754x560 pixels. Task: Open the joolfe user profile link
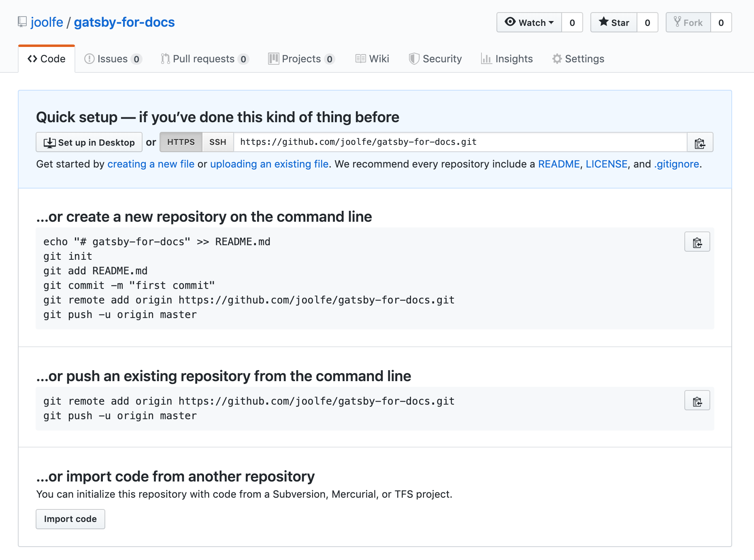pyautogui.click(x=47, y=22)
